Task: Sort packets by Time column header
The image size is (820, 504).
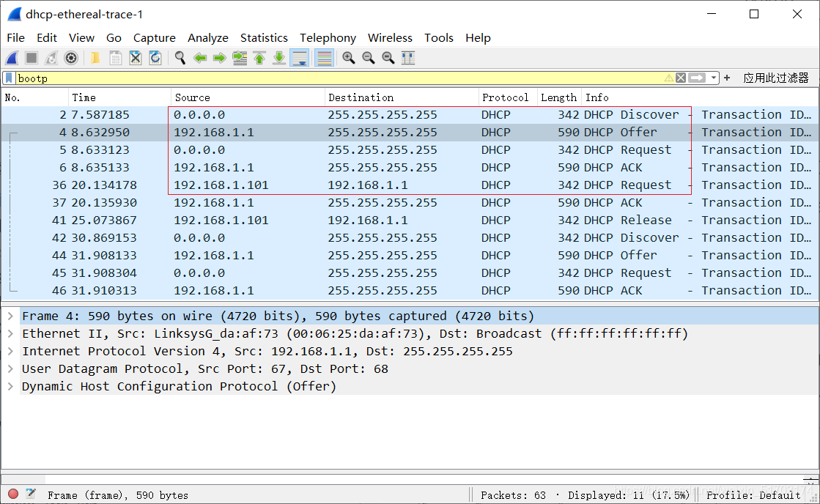Action: (119, 97)
